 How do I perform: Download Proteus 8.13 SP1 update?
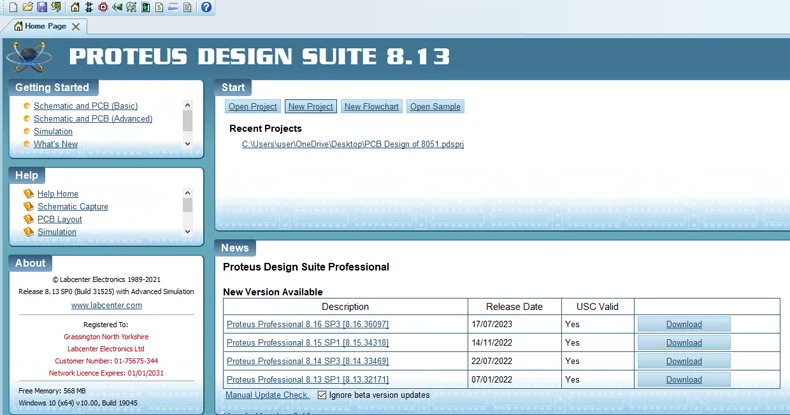[684, 380]
